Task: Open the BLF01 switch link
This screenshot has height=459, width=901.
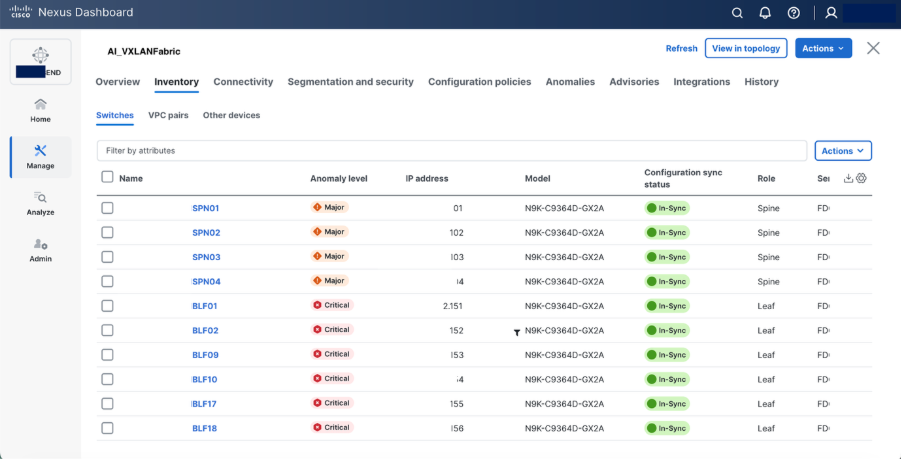Action: [204, 306]
